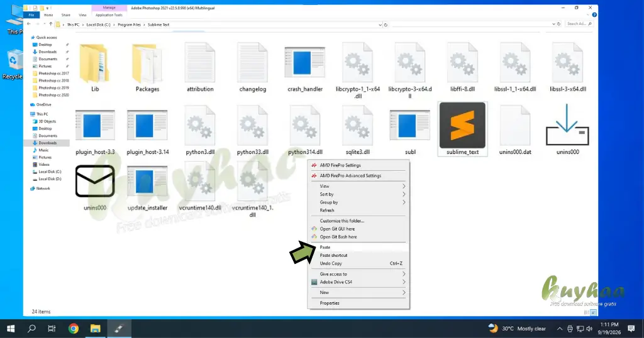Expand the Group by submenu
644x338 pixels.
coord(358,202)
